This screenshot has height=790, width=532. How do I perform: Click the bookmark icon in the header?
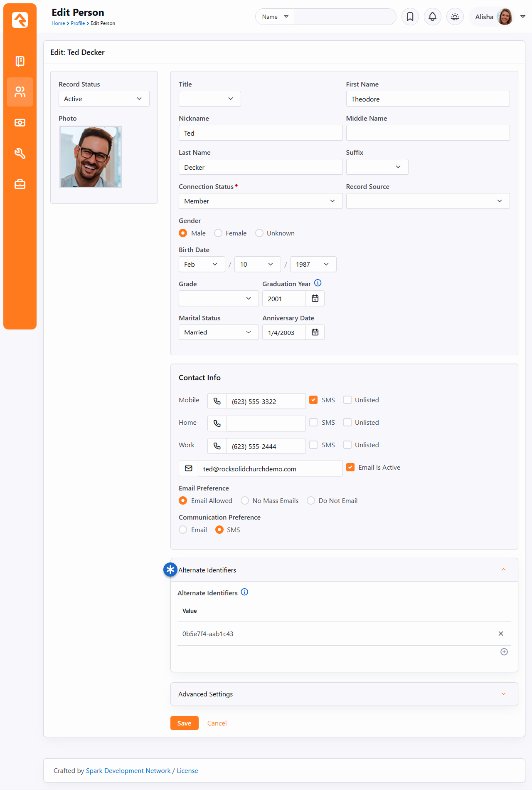click(410, 17)
